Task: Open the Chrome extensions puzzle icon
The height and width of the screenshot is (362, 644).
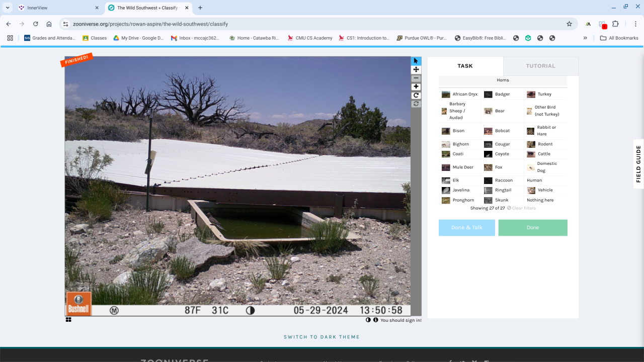Action: [615, 24]
